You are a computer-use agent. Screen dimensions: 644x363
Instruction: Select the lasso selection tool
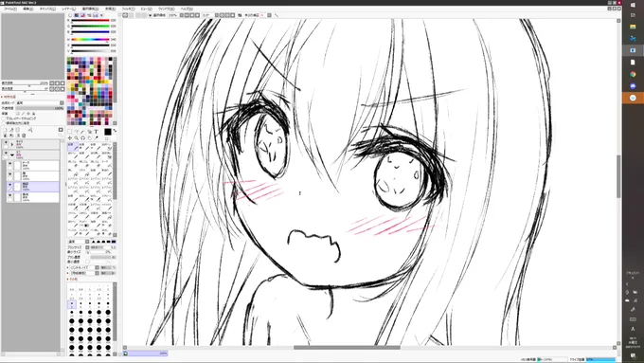77,131
